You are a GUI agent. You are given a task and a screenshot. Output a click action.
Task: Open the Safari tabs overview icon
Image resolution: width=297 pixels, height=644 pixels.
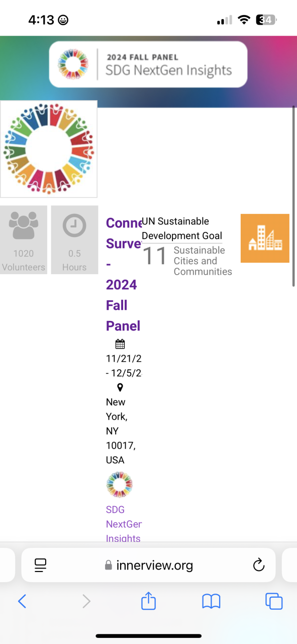(274, 601)
